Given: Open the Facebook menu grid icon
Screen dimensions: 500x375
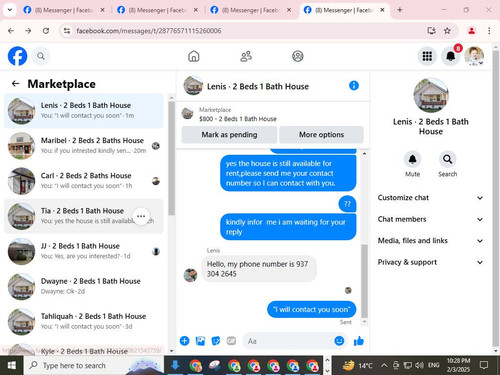Looking at the screenshot, I should click(x=427, y=56).
